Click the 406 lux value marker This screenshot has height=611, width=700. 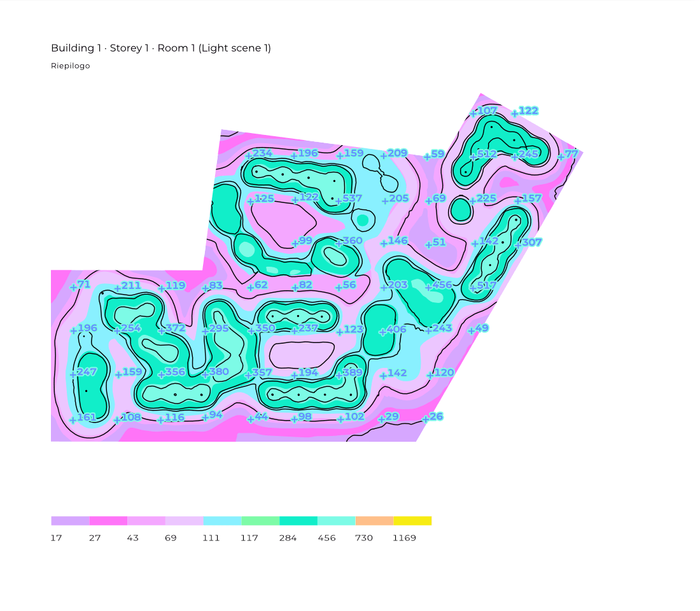[x=383, y=332]
